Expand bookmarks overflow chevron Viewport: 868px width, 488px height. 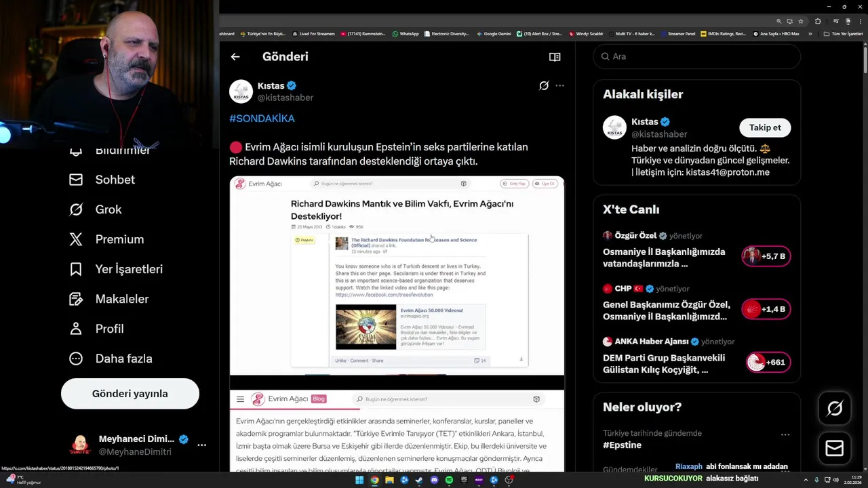click(x=810, y=33)
